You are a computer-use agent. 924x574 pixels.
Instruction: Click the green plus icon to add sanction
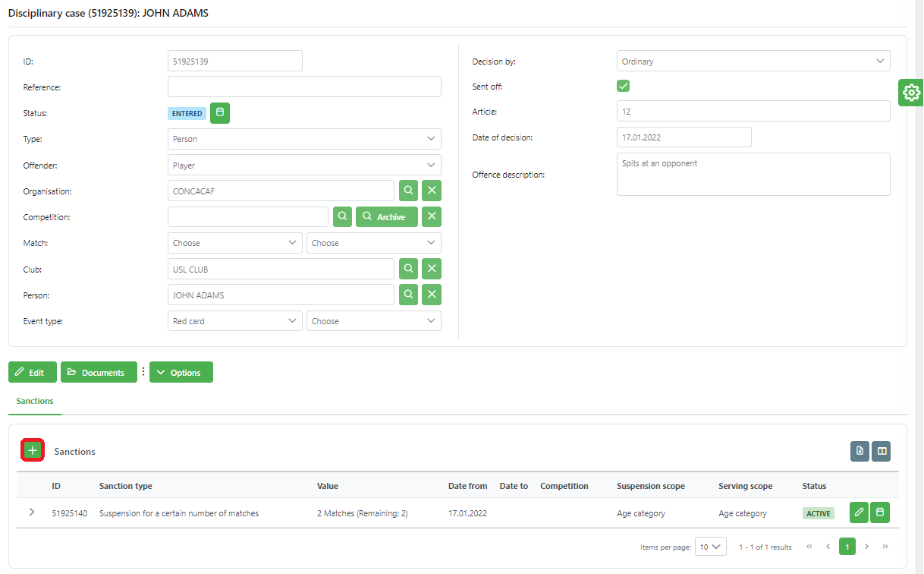33,450
